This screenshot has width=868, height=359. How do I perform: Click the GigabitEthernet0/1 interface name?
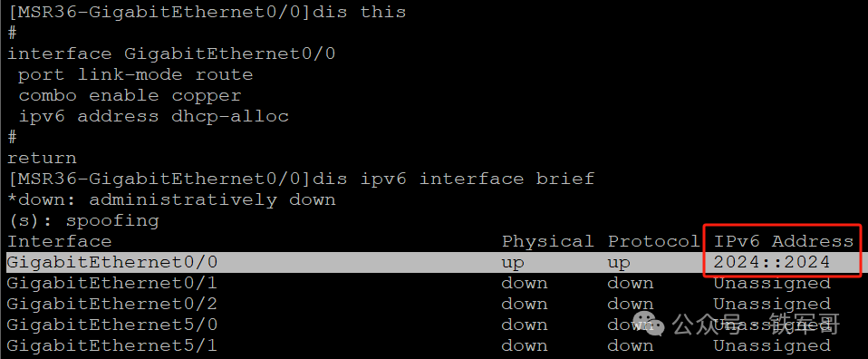tap(111, 283)
